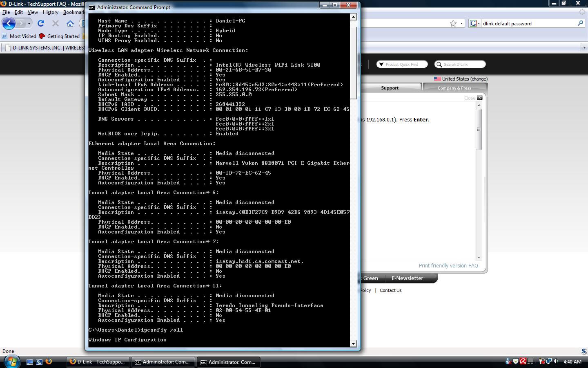The width and height of the screenshot is (588, 368).
Task: Launch Firefox from quick launch
Action: coord(49,362)
